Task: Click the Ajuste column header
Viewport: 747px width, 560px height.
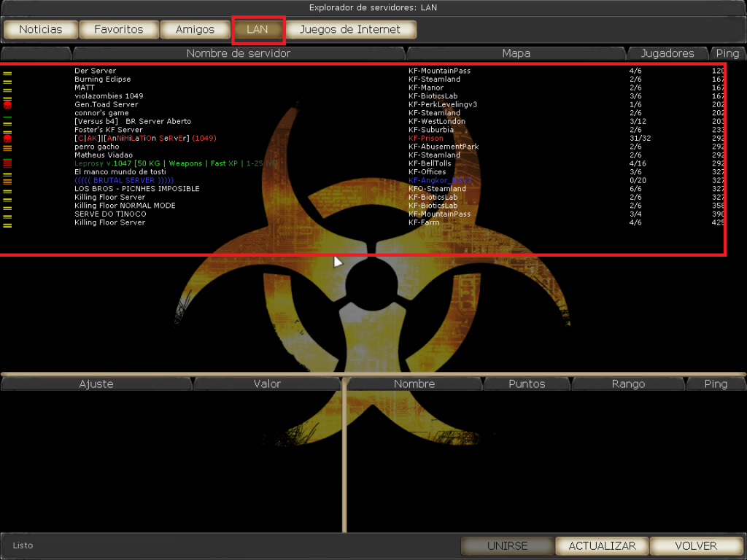Action: click(x=96, y=384)
